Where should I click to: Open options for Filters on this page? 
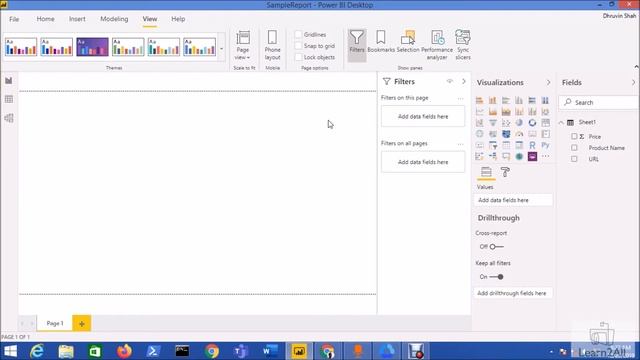[460, 98]
